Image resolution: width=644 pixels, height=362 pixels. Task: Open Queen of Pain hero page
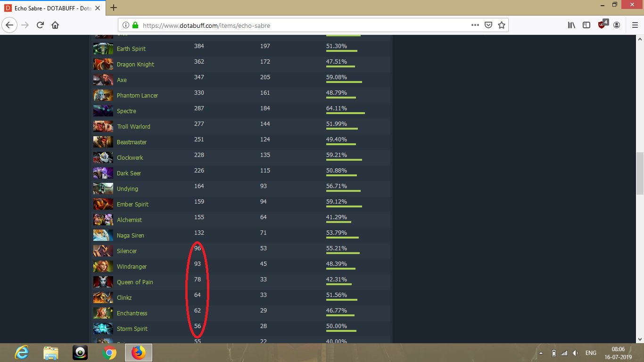click(x=135, y=282)
